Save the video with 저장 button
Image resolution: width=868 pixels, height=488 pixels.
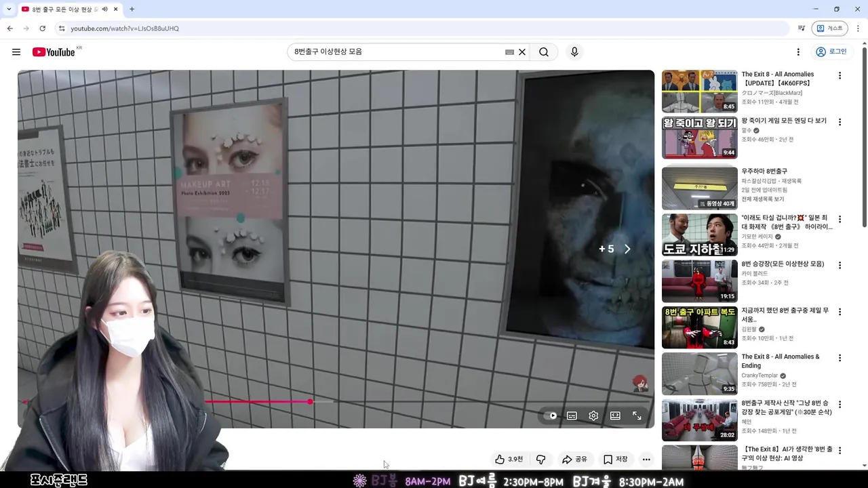[615, 459]
